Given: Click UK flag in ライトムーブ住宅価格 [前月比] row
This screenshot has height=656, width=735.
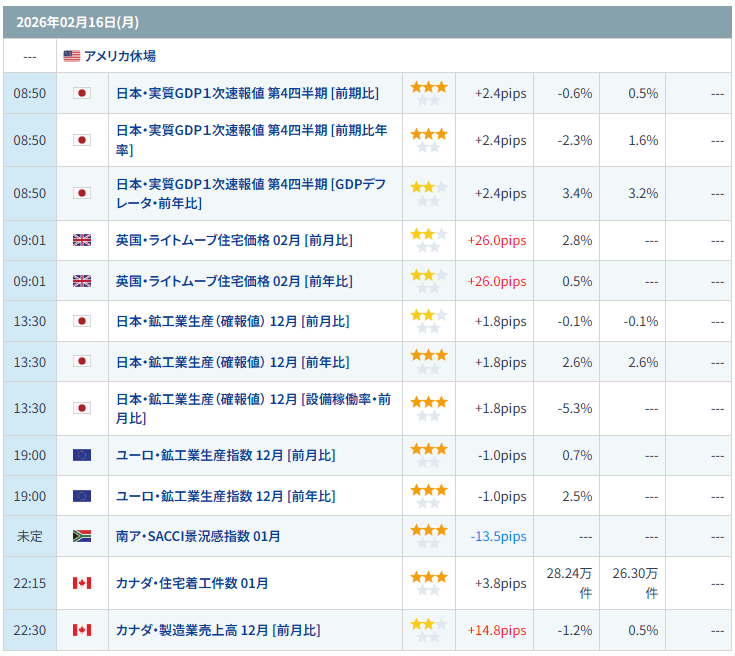Looking at the screenshot, I should (82, 240).
